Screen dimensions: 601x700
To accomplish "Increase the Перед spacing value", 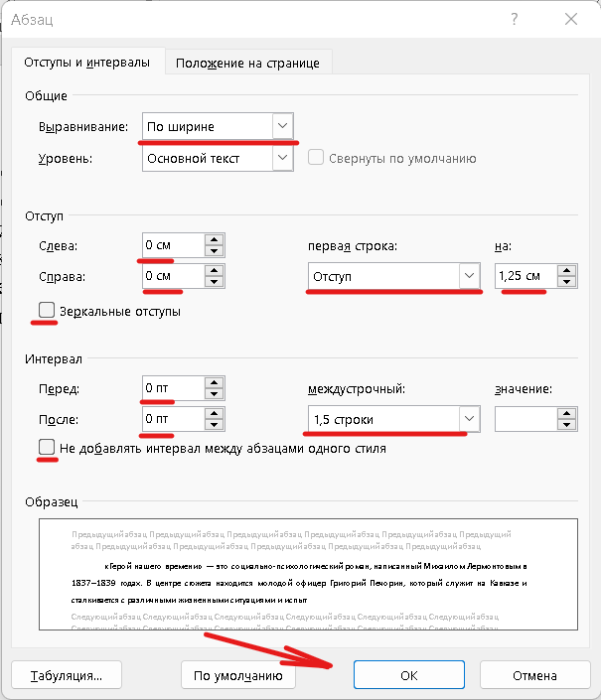I will point(215,382).
